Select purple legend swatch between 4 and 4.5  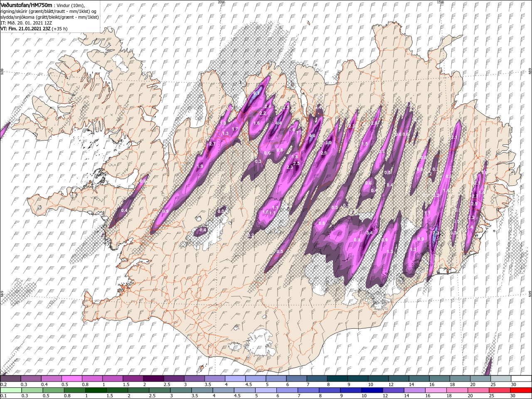(235, 378)
